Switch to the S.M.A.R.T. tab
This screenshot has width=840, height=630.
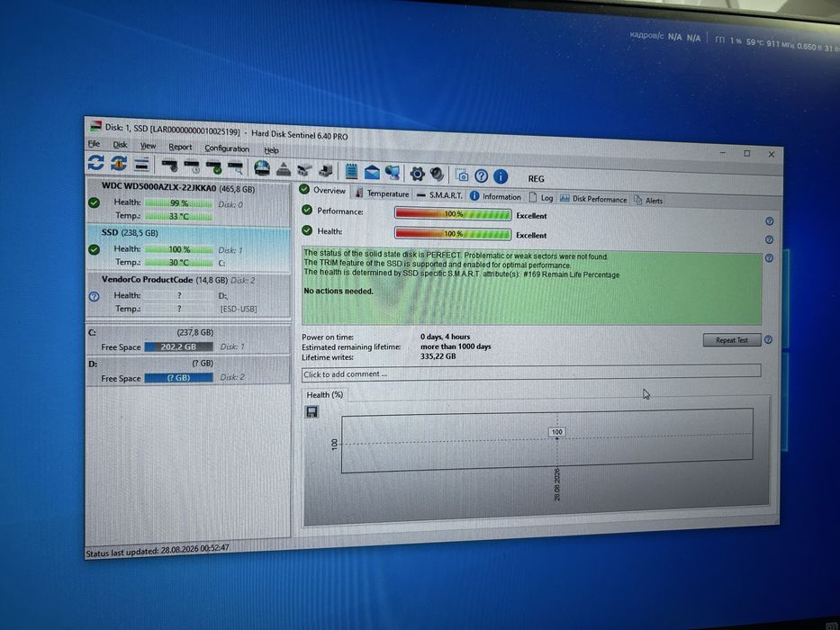[x=439, y=195]
